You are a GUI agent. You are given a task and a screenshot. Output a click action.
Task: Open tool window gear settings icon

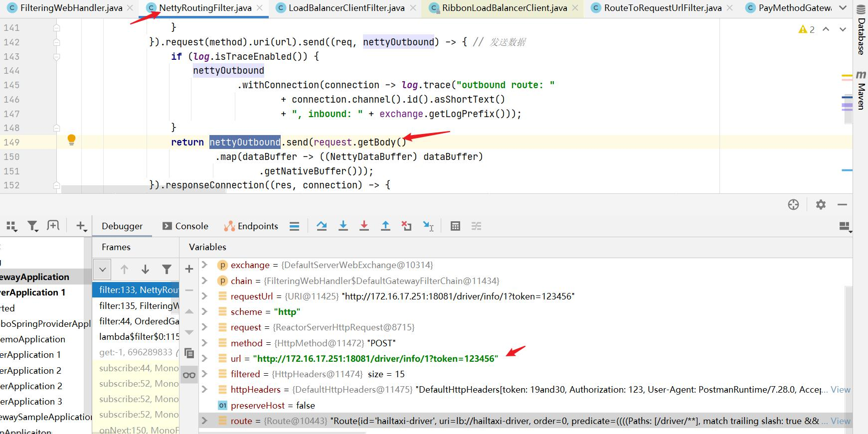point(821,204)
